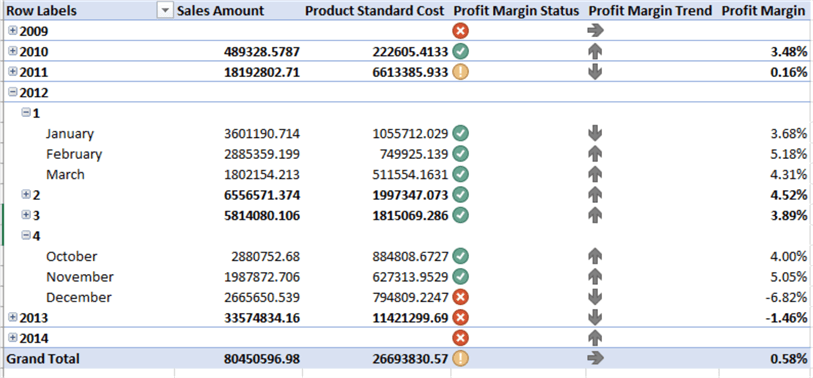Select December profit margin -6.82%
813x378 pixels.
click(787, 297)
